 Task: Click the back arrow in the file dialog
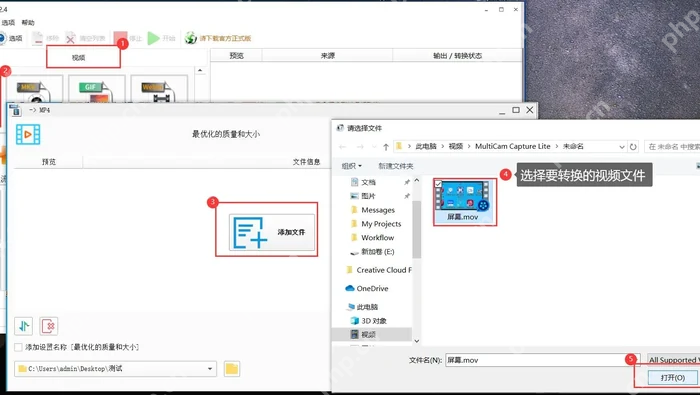click(342, 146)
